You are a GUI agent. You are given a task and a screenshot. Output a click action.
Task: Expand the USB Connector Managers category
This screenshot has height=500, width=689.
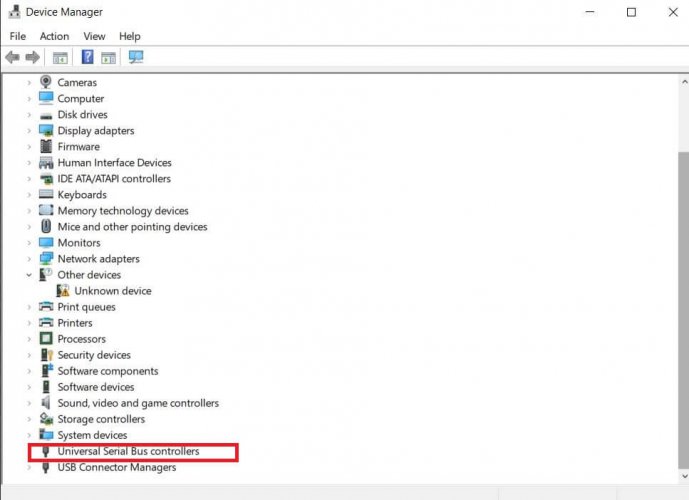coord(29,467)
